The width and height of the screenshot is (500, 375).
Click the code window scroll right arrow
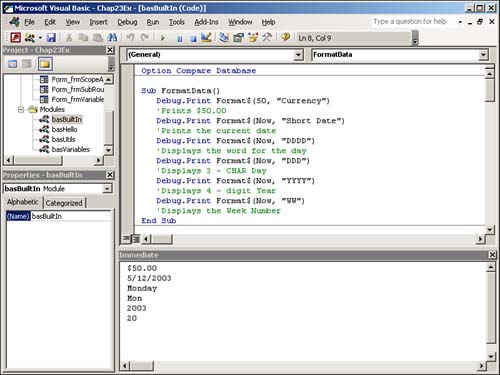coord(480,239)
